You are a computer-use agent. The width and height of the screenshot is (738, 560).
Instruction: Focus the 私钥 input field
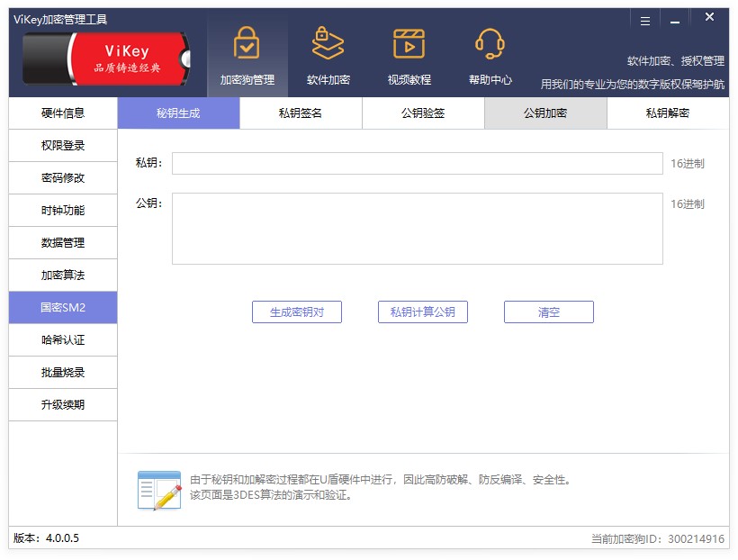coord(418,164)
